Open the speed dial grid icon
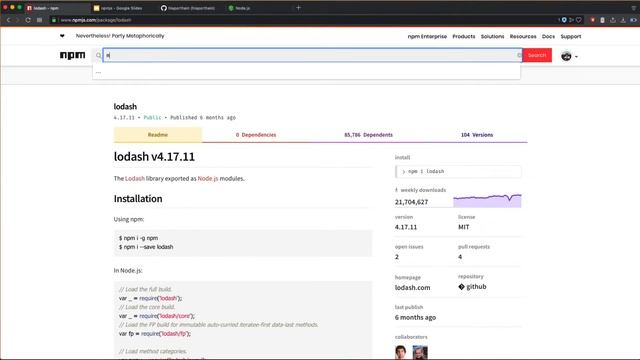 click(39, 20)
